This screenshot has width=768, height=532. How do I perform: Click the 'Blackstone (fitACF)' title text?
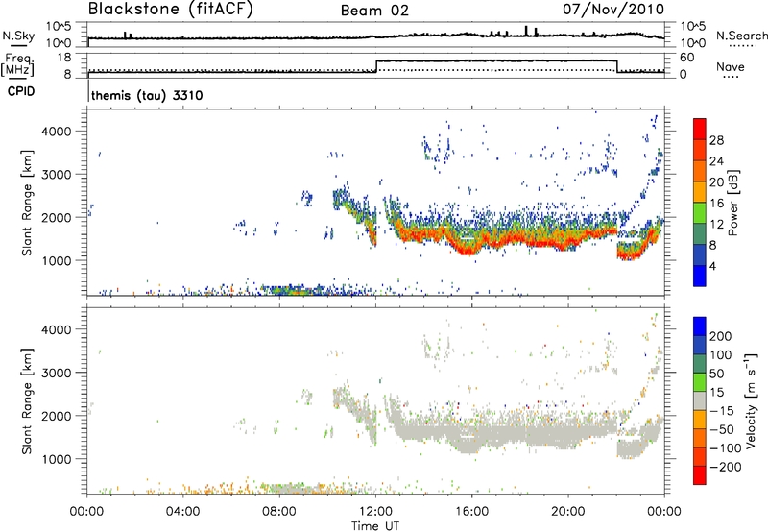(x=170, y=9)
